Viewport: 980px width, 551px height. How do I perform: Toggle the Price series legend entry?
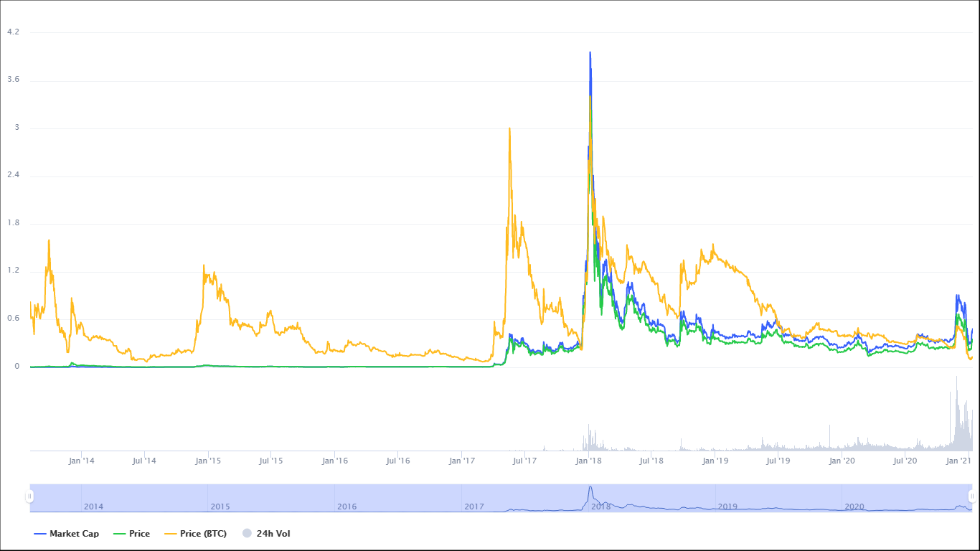pyautogui.click(x=132, y=534)
